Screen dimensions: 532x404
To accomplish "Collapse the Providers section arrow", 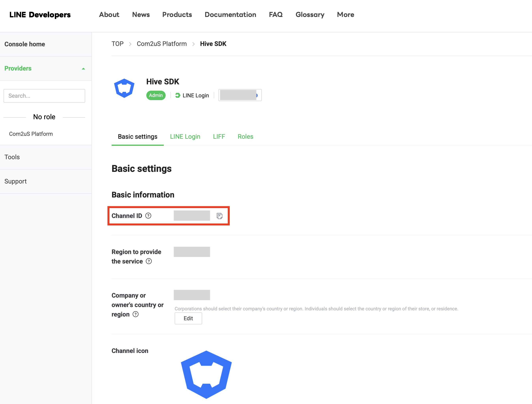I will point(83,69).
